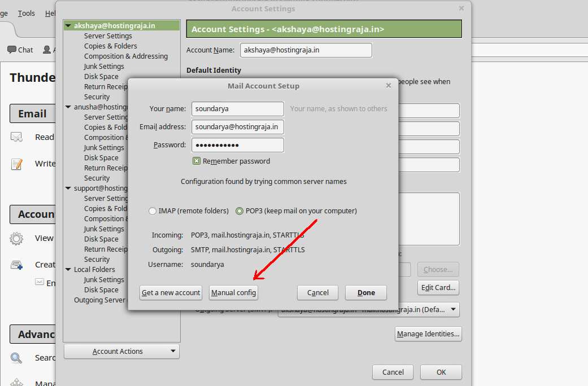Click the Manual config button
The image size is (588, 386).
(x=233, y=293)
